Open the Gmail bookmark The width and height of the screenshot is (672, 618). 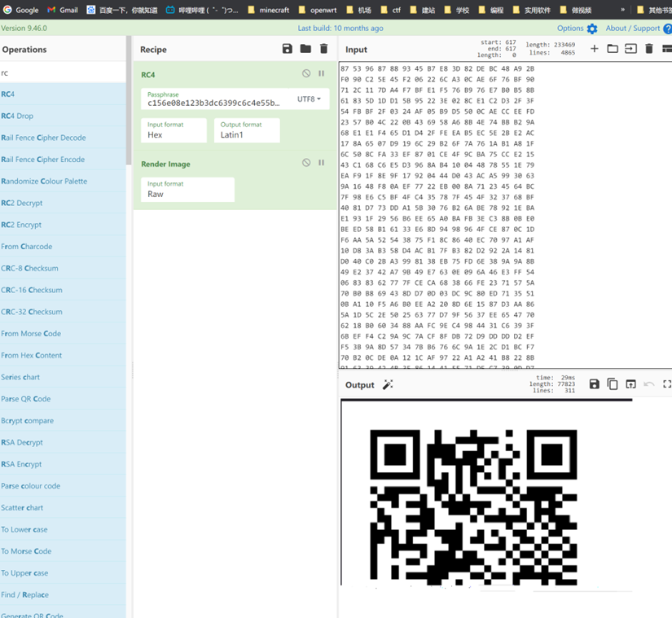click(63, 10)
